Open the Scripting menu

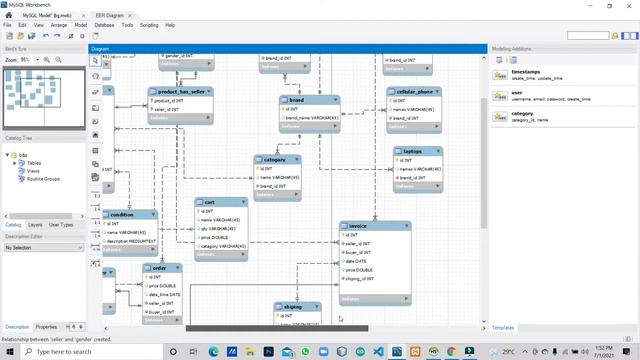tap(149, 25)
